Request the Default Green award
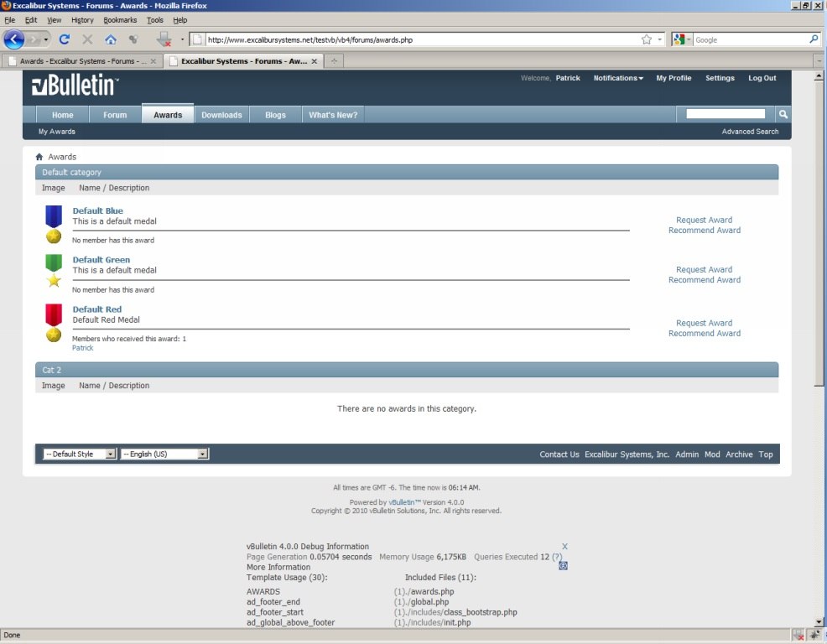Image resolution: width=827 pixels, height=644 pixels. 704,269
